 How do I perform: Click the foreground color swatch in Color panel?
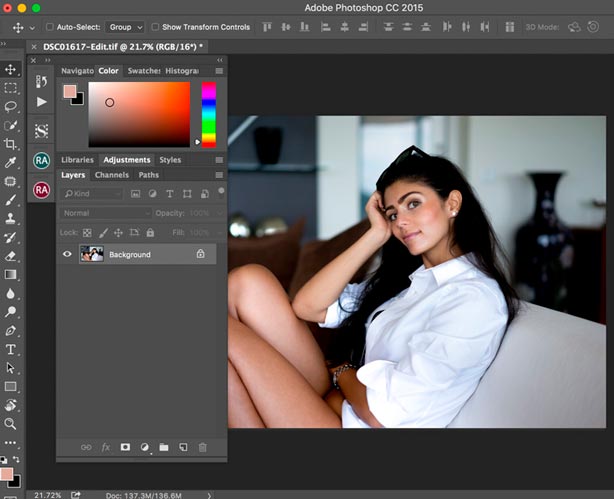coord(69,91)
